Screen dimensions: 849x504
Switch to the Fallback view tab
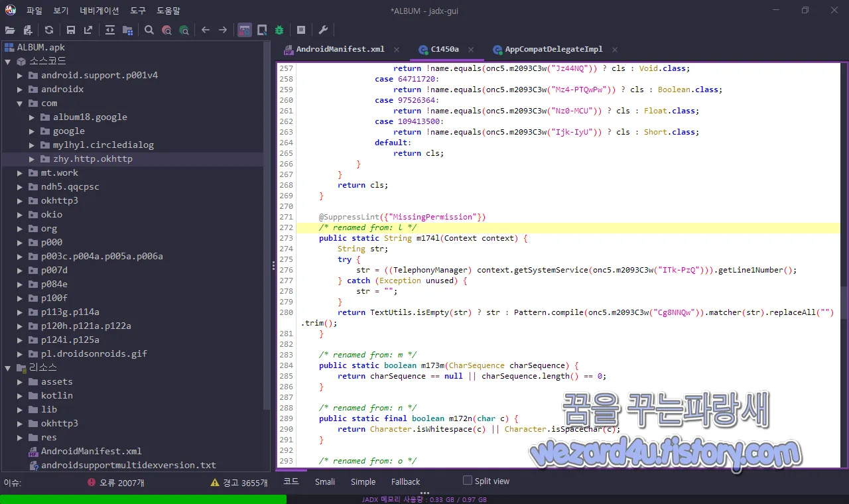[x=405, y=482]
